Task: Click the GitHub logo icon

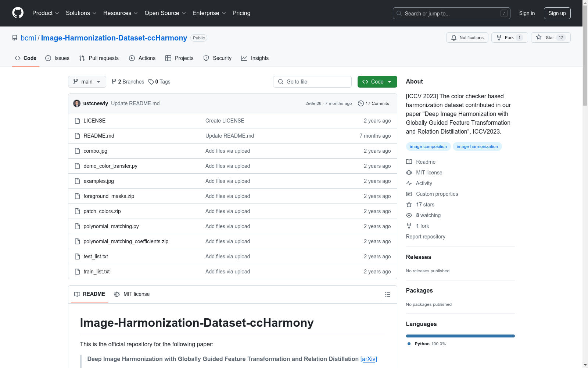Action: coord(18,13)
